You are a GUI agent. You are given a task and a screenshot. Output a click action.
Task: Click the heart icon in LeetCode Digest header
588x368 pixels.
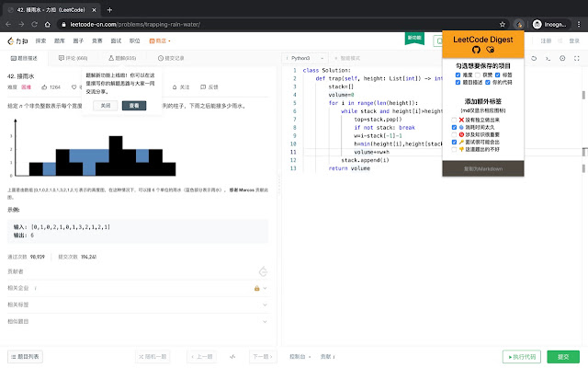(490, 50)
